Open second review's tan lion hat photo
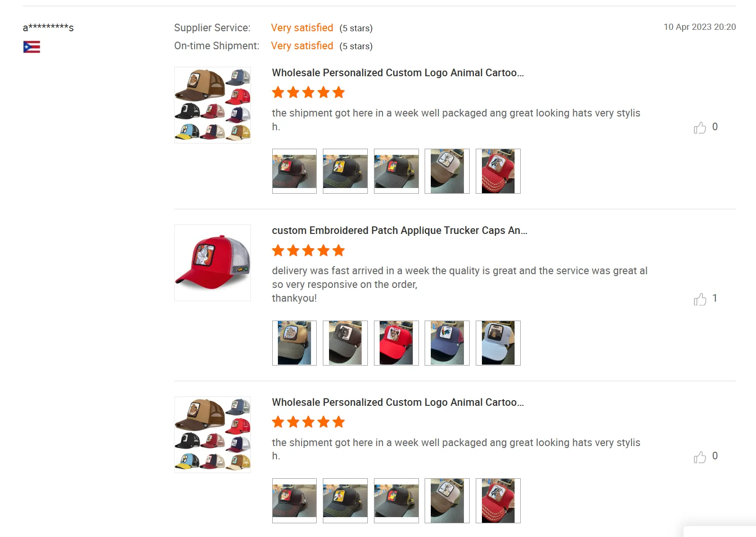The height and width of the screenshot is (537, 756). pyautogui.click(x=294, y=343)
